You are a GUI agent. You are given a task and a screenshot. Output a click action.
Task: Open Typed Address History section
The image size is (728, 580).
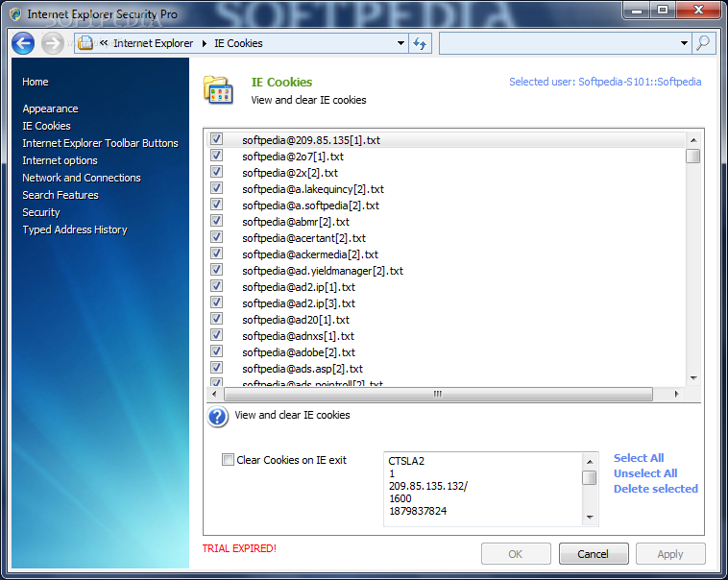[x=75, y=230]
